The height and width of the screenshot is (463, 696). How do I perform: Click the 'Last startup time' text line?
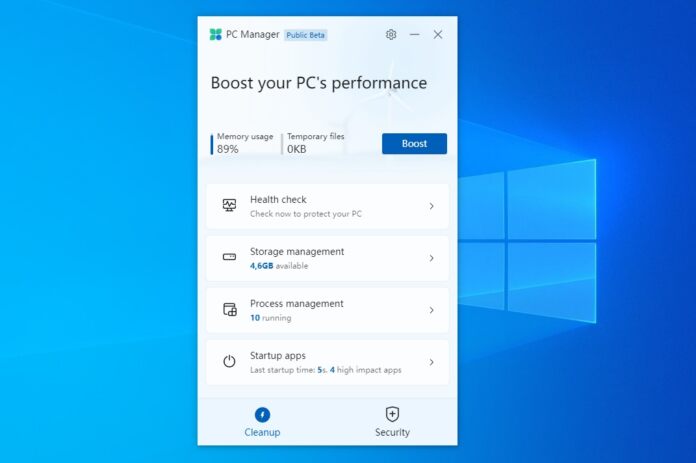coord(325,370)
